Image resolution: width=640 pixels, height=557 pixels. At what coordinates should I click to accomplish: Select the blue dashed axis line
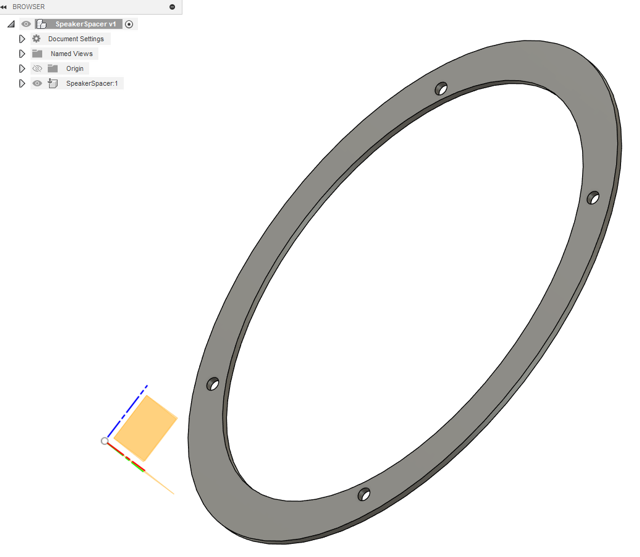coord(127,411)
